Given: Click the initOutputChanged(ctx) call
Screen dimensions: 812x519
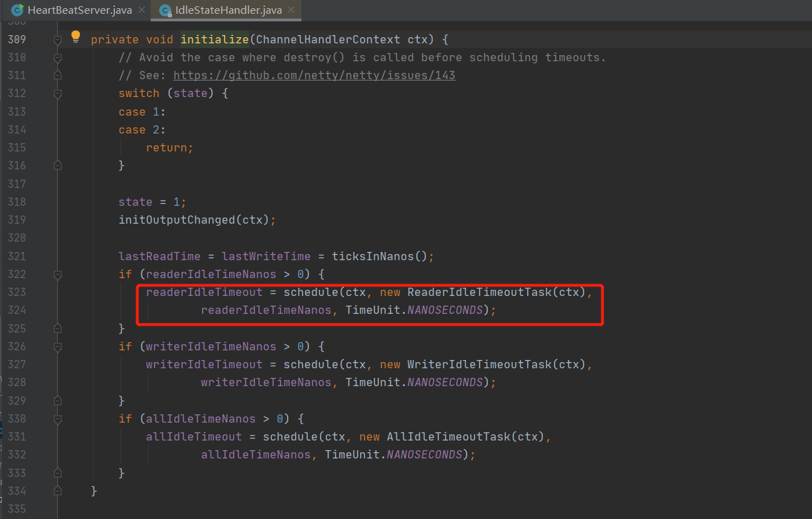Looking at the screenshot, I should point(193,220).
